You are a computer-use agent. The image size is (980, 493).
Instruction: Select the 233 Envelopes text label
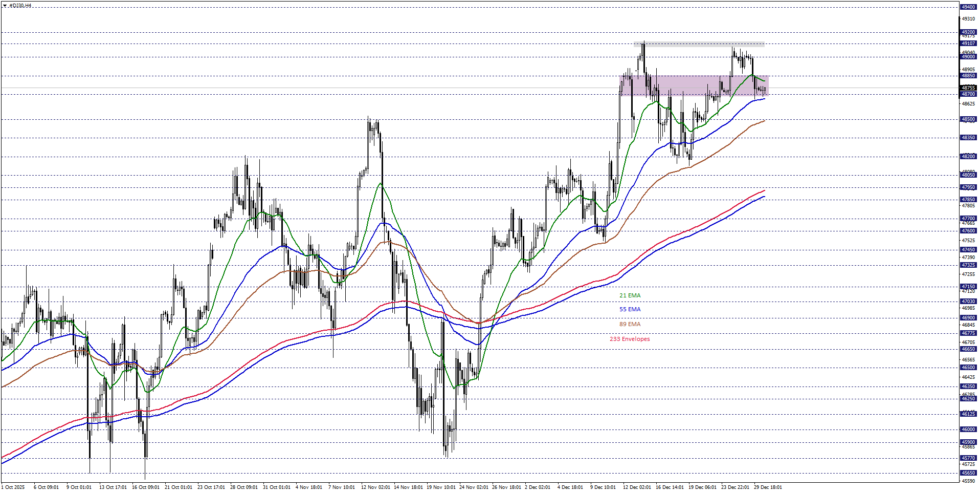(630, 339)
